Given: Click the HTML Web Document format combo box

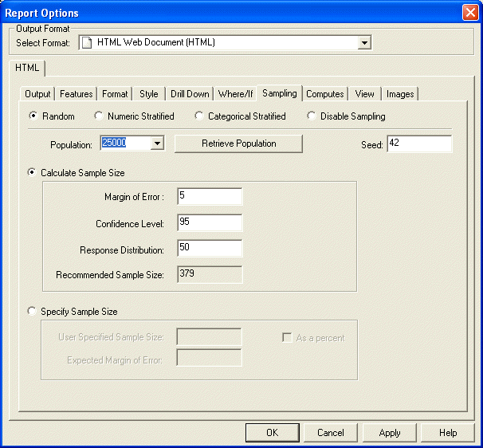Looking at the screenshot, I should click(x=225, y=42).
